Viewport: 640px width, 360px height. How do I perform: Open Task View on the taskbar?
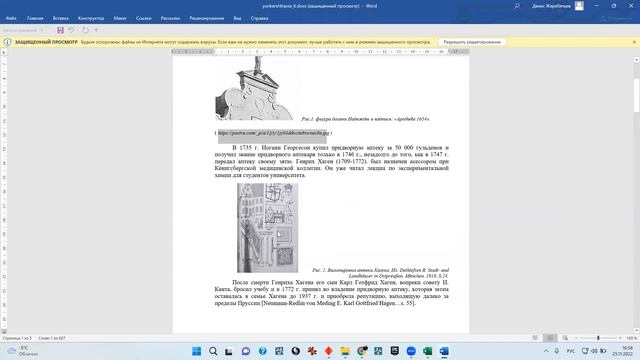point(229,351)
